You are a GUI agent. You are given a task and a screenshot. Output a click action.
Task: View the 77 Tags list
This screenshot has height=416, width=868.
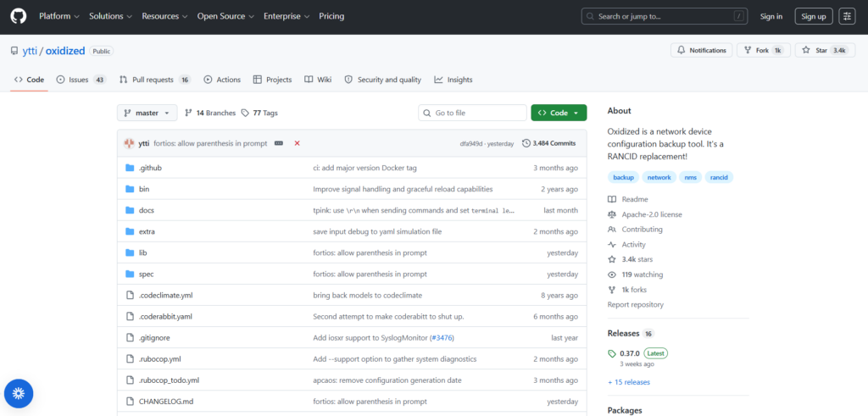tap(259, 113)
